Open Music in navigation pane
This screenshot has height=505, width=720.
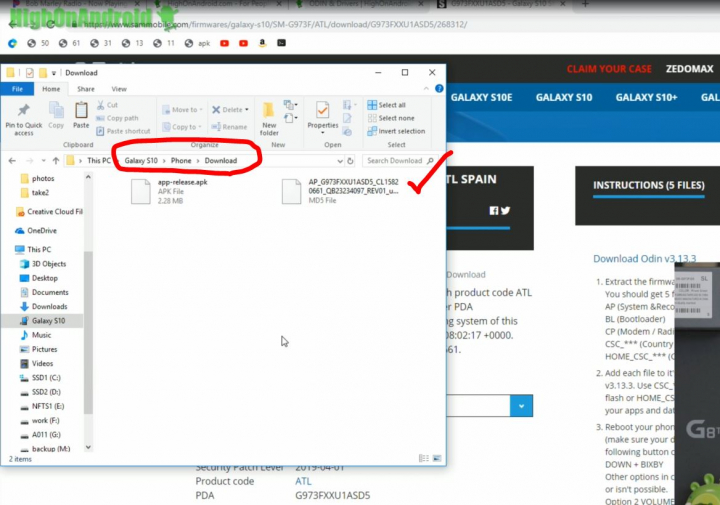pos(36,335)
